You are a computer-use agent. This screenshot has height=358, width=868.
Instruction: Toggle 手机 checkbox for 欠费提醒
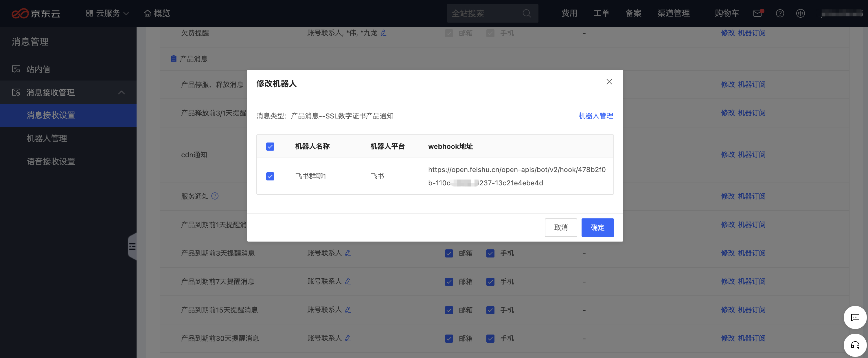[490, 33]
